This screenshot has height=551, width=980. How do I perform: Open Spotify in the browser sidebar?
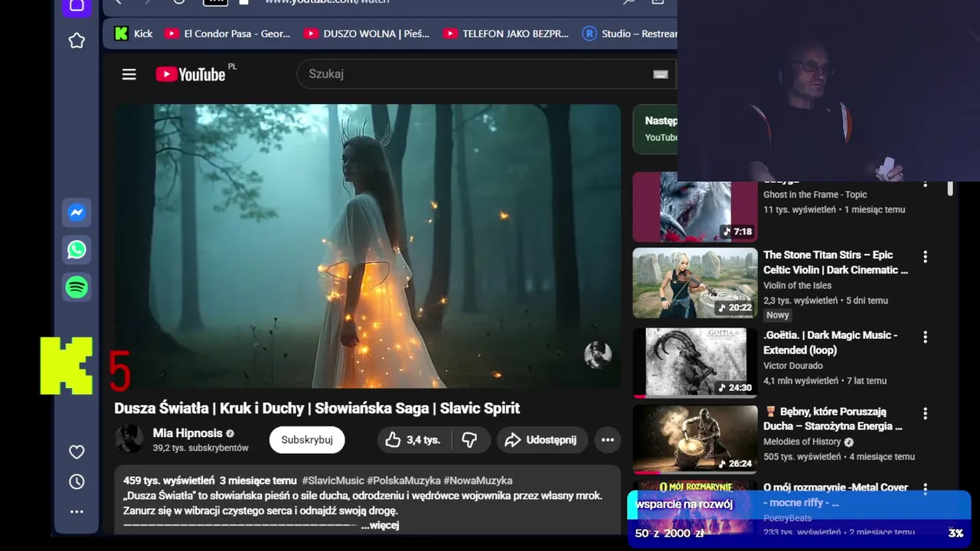click(77, 287)
